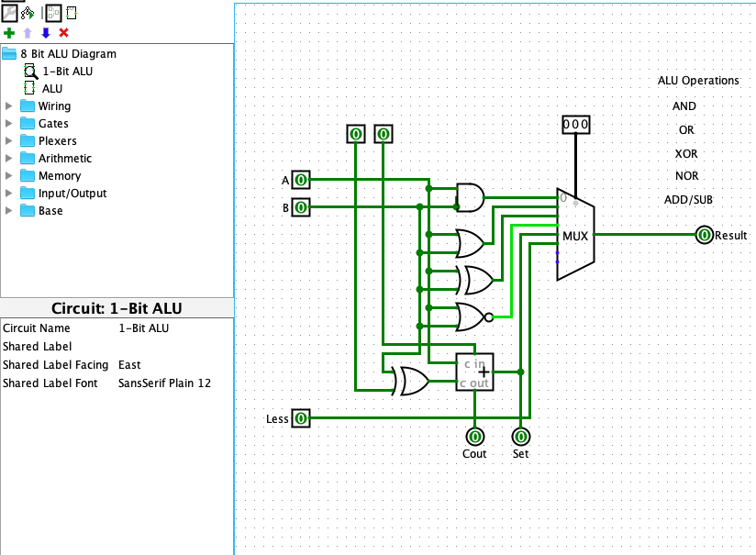This screenshot has height=555, width=756.
Task: Toggle input pin A
Action: pos(301,180)
